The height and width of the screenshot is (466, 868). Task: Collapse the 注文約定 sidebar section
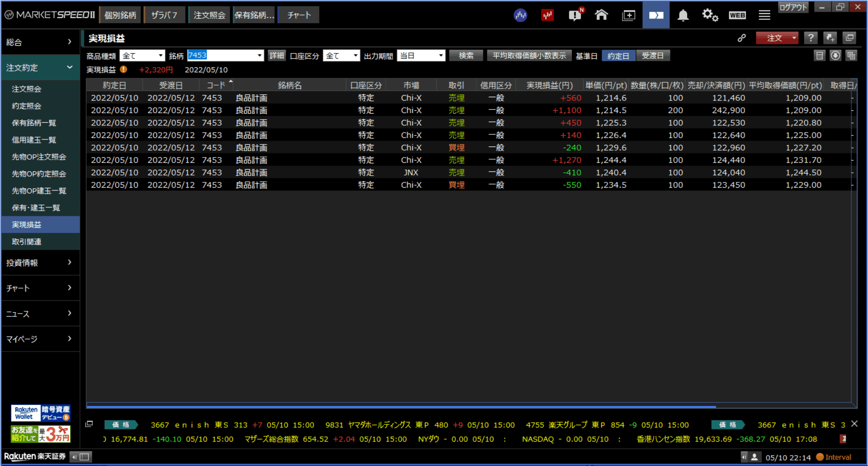[x=40, y=67]
